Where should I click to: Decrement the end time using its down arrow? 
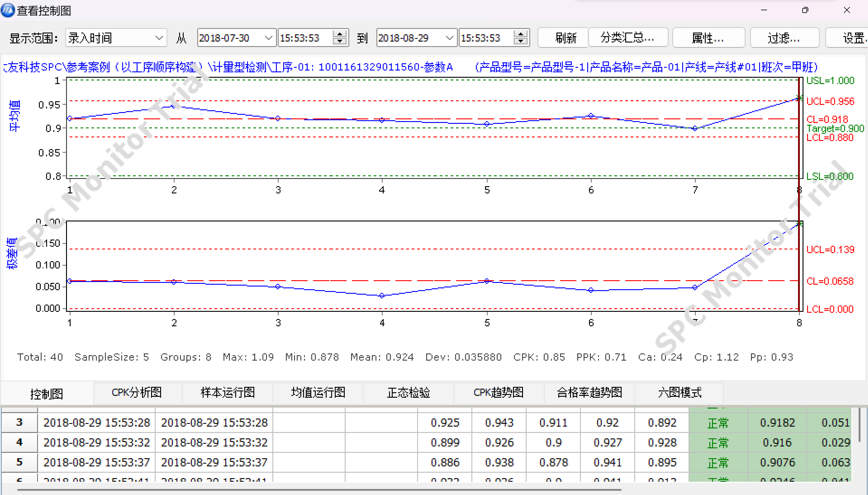520,42
